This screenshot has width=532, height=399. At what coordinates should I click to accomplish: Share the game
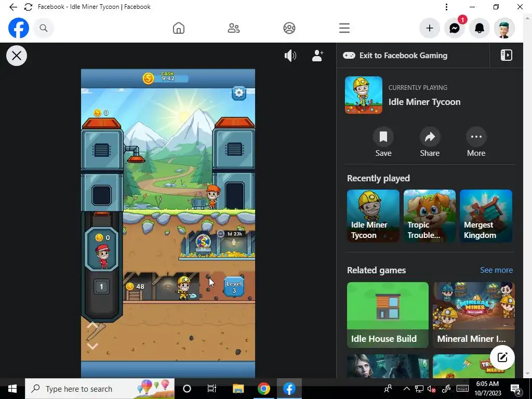coord(430,142)
